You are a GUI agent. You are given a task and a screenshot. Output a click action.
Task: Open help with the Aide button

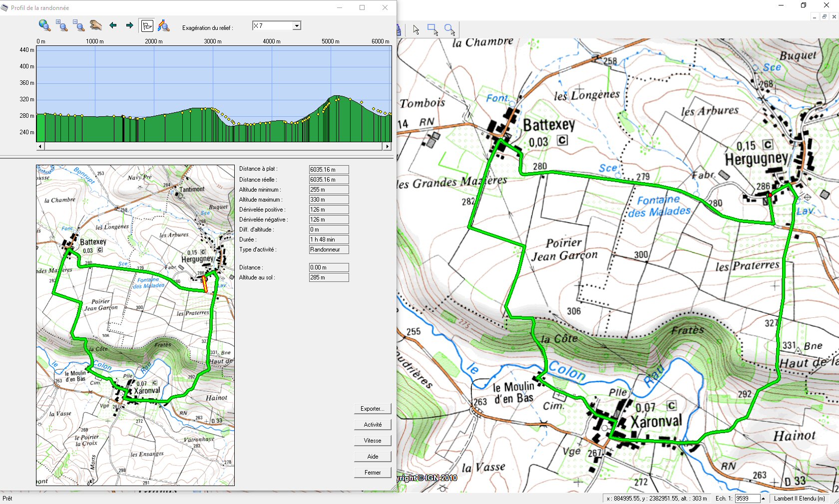(373, 457)
